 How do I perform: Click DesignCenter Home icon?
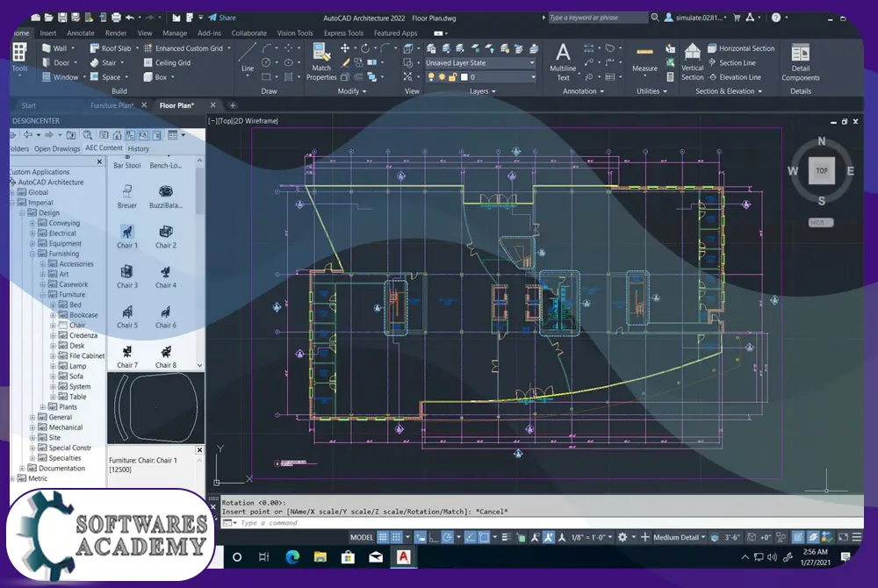coord(117,135)
